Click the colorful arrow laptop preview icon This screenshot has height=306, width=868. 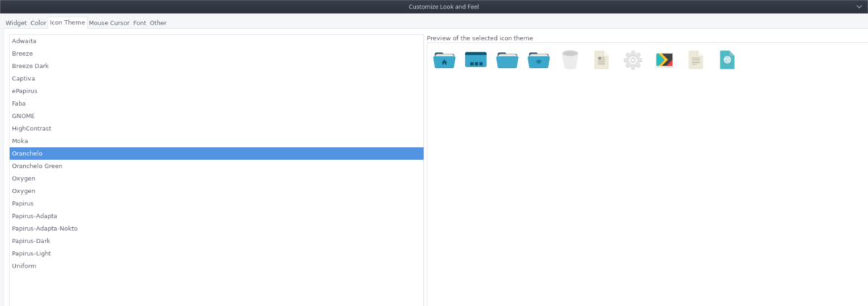(665, 59)
